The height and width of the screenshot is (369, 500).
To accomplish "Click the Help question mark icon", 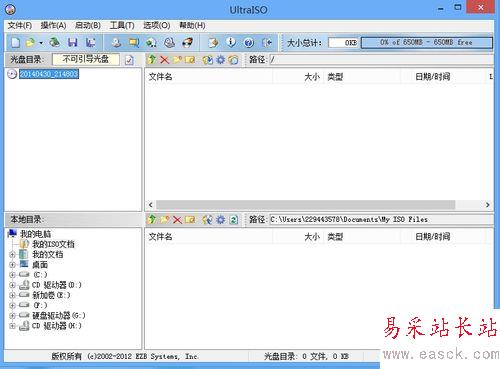I will tap(249, 43).
